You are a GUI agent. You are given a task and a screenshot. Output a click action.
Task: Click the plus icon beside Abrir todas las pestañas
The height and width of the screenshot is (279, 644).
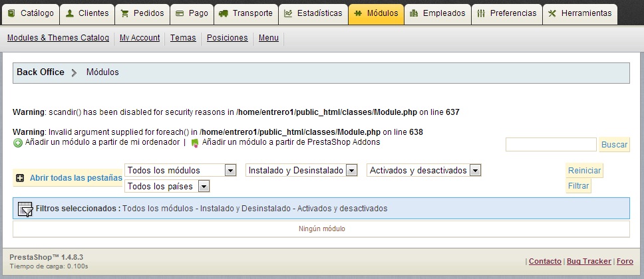coord(20,178)
